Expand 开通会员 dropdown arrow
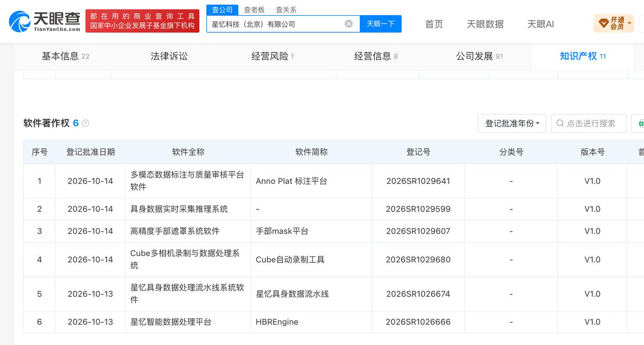The image size is (644, 345). pyautogui.click(x=629, y=23)
